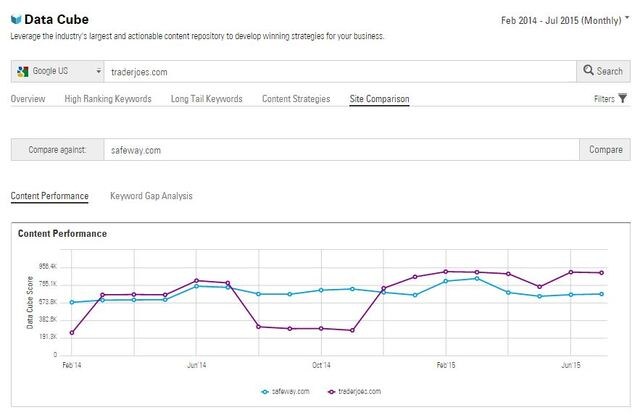
Task: Open the High Ranking Keywords tab
Action: pos(108,99)
